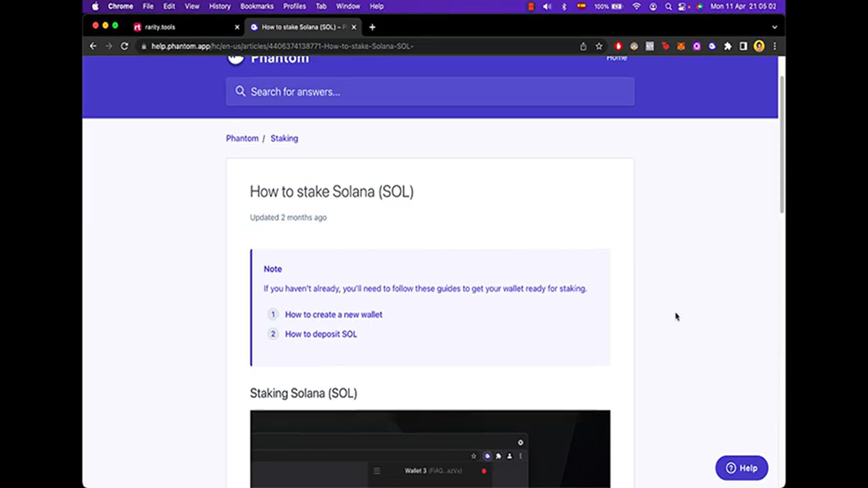View site info via lock icon

tap(144, 46)
